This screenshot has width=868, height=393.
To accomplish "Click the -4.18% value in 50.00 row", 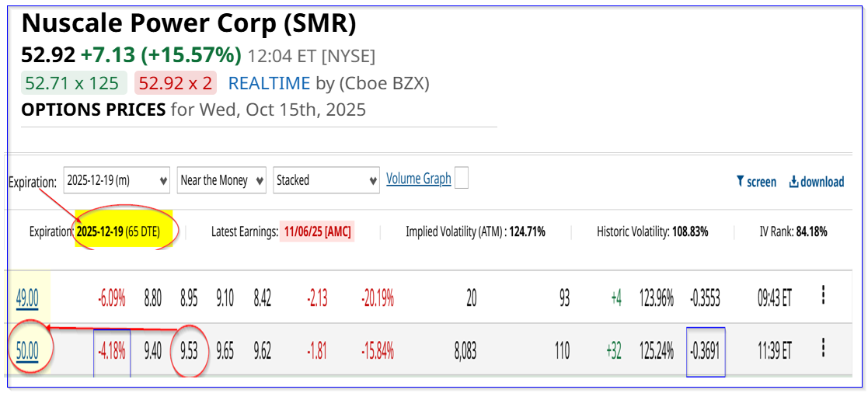I will [112, 351].
